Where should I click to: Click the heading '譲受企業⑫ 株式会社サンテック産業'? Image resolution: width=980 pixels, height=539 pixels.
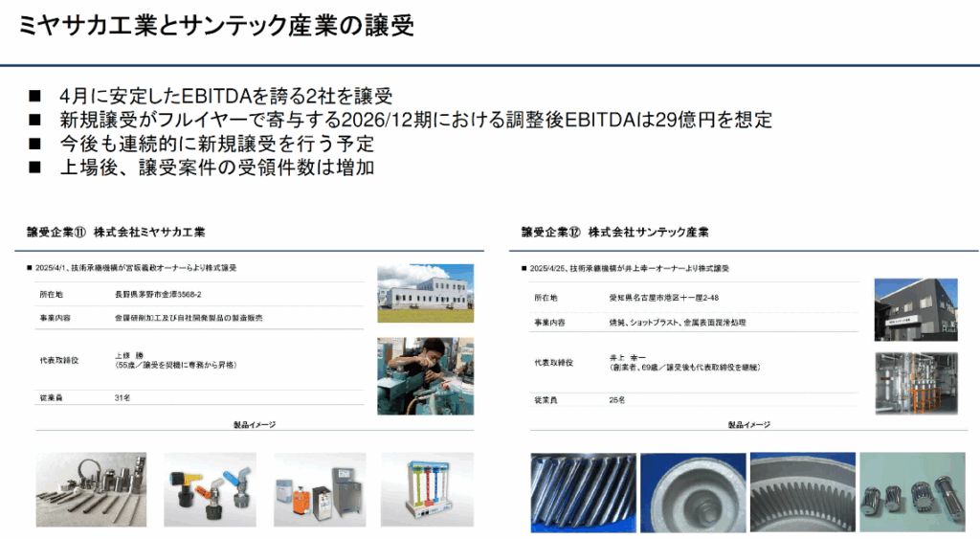(x=615, y=232)
